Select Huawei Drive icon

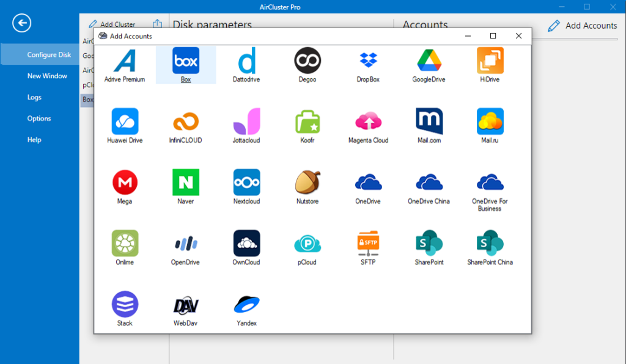tap(125, 121)
